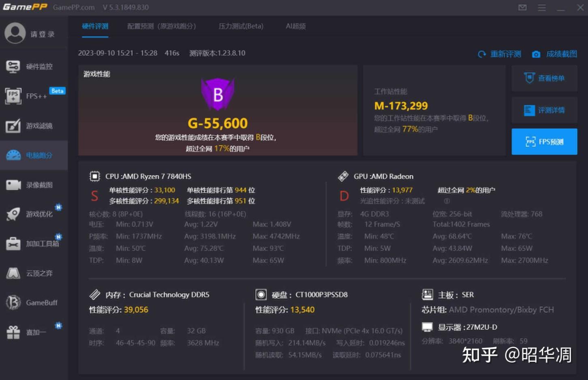Click the M-173,299 workstation score
The height and width of the screenshot is (380, 588).
[x=401, y=106]
